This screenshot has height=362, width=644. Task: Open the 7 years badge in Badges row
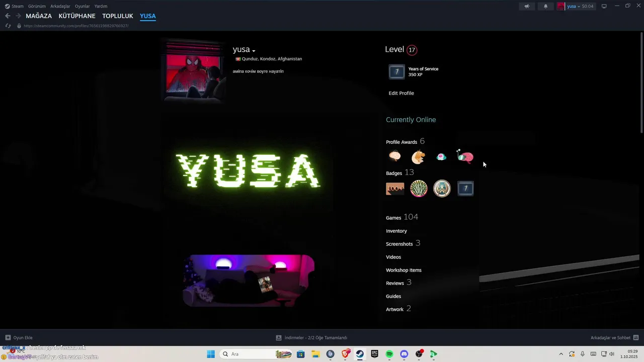click(465, 189)
